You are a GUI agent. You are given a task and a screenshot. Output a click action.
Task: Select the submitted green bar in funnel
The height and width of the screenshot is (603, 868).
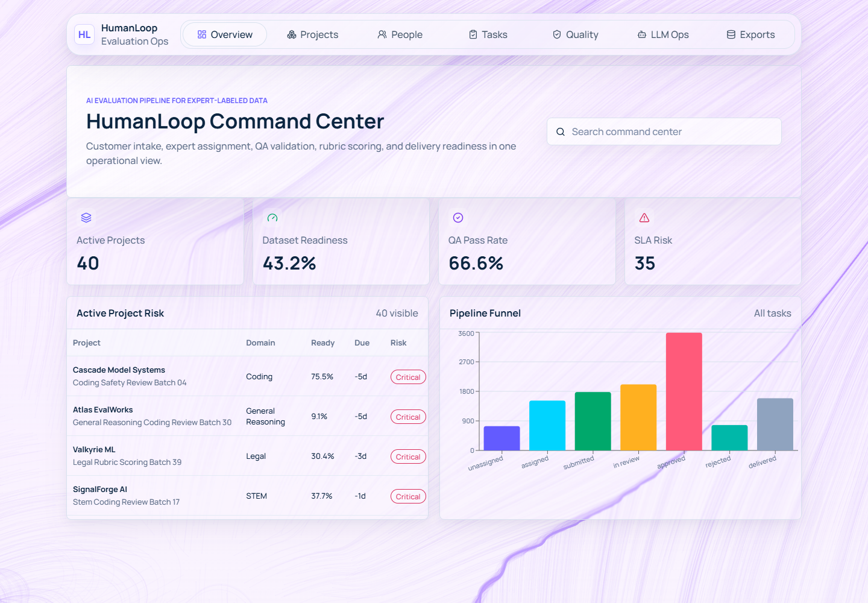(x=593, y=421)
